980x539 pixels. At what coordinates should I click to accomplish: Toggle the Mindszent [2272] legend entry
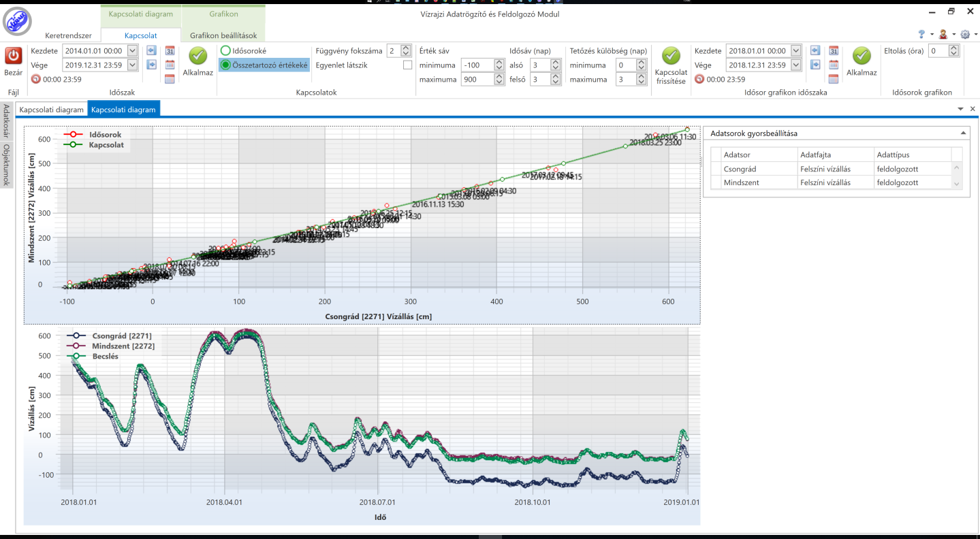[110, 346]
